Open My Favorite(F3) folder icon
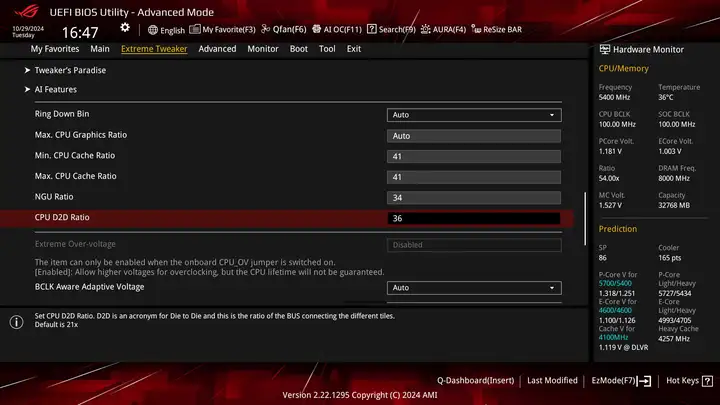This screenshot has height=405, width=720. [x=195, y=29]
